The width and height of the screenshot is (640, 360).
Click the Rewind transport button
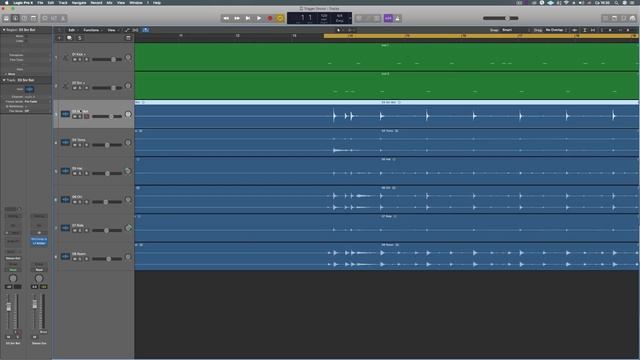(x=226, y=18)
